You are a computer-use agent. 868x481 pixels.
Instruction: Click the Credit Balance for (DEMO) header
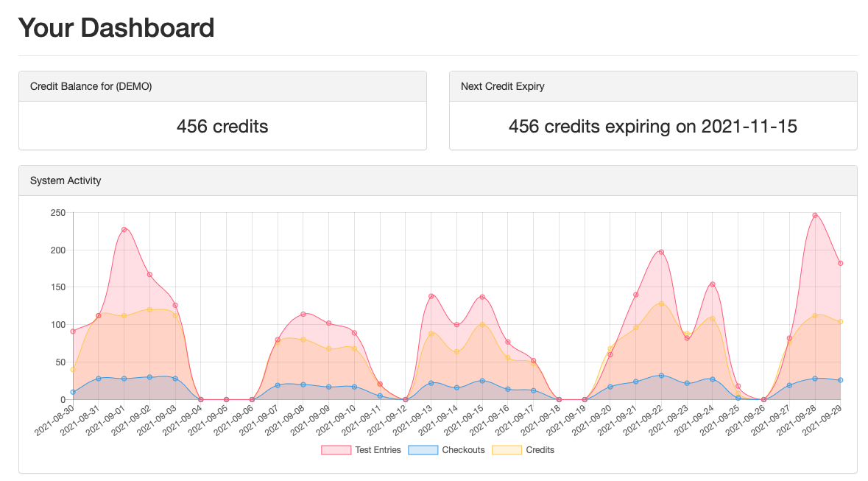click(91, 86)
